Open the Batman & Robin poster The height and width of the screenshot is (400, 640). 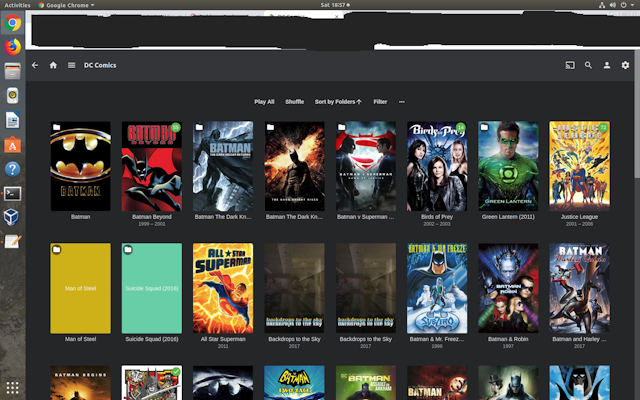[508, 288]
